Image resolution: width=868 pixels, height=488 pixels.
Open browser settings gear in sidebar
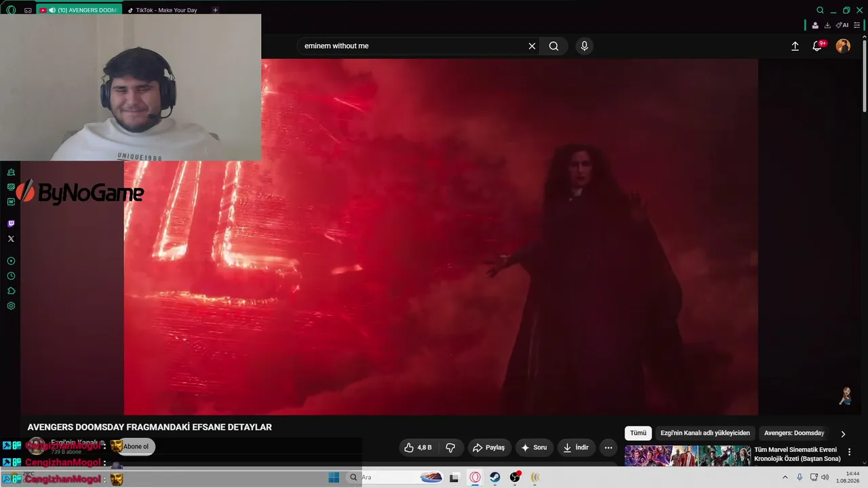[11, 306]
